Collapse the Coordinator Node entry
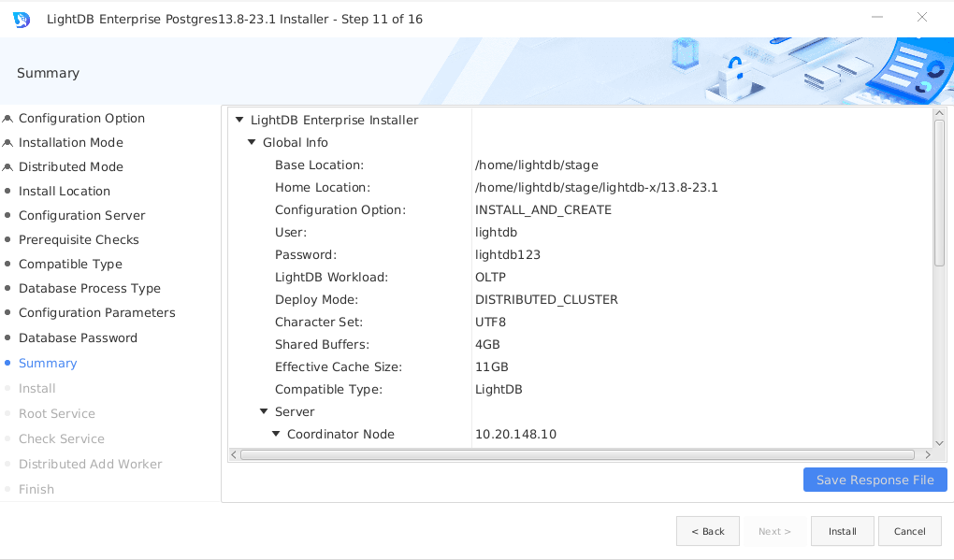This screenshot has height=560, width=954. (x=276, y=434)
